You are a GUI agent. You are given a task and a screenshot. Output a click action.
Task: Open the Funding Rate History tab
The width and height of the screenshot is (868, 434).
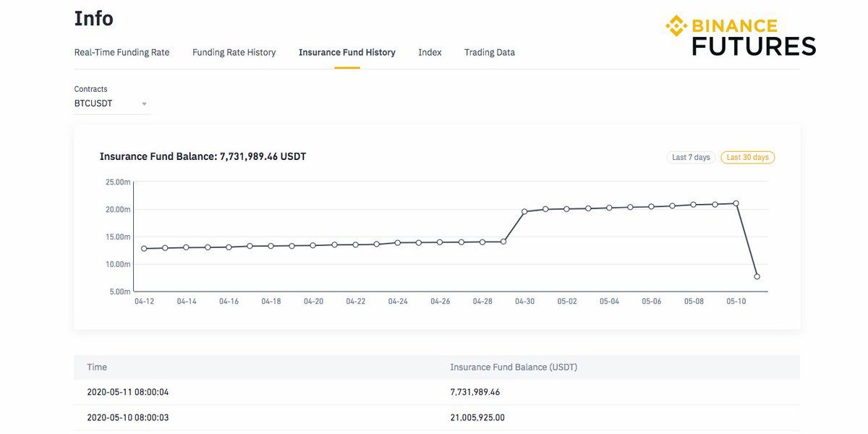click(x=234, y=52)
